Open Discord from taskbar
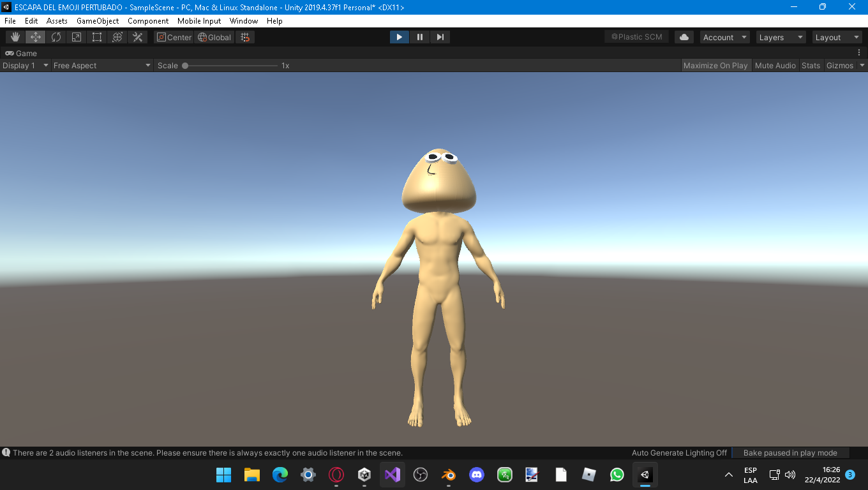This screenshot has width=868, height=490. tap(477, 475)
